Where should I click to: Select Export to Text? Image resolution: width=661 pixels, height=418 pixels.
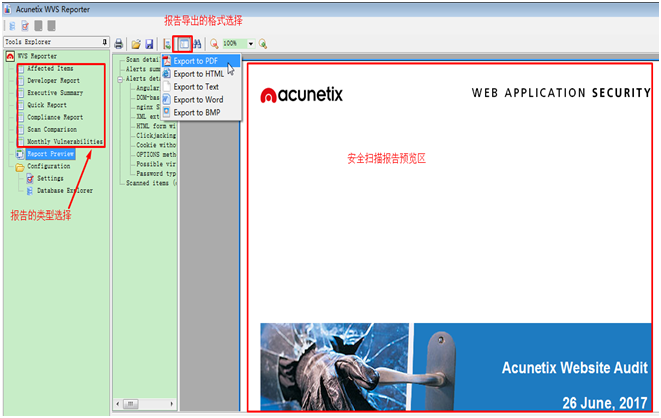pyautogui.click(x=202, y=87)
